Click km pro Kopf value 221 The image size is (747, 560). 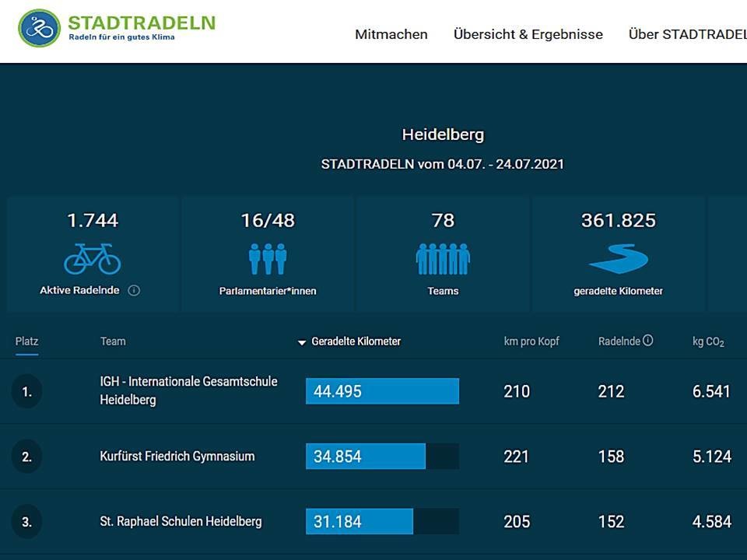point(517,457)
